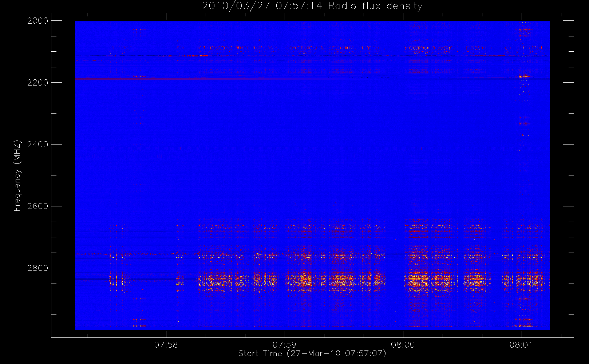
Task: Click the 2200 frequency tick label
Action: click(x=38, y=83)
